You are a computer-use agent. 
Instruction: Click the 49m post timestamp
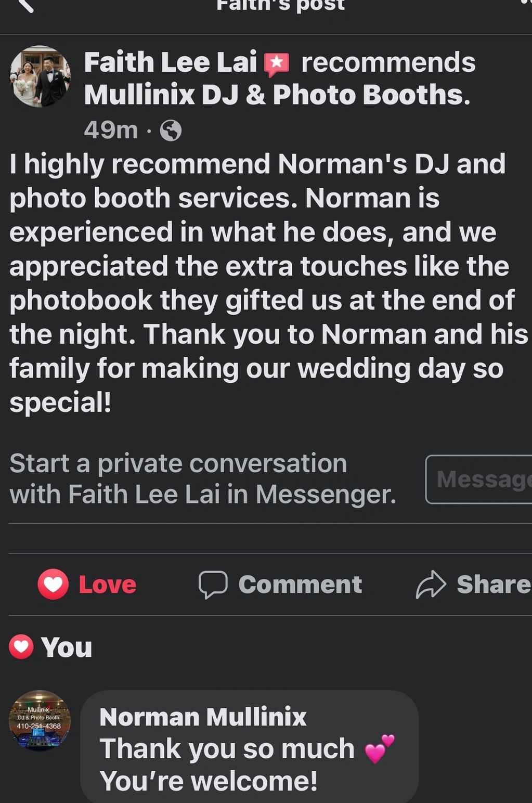(x=111, y=129)
